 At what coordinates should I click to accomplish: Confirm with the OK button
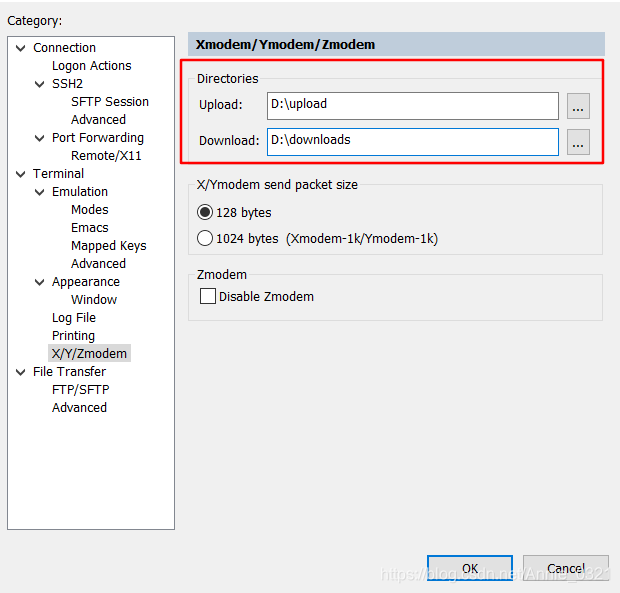coord(470,568)
